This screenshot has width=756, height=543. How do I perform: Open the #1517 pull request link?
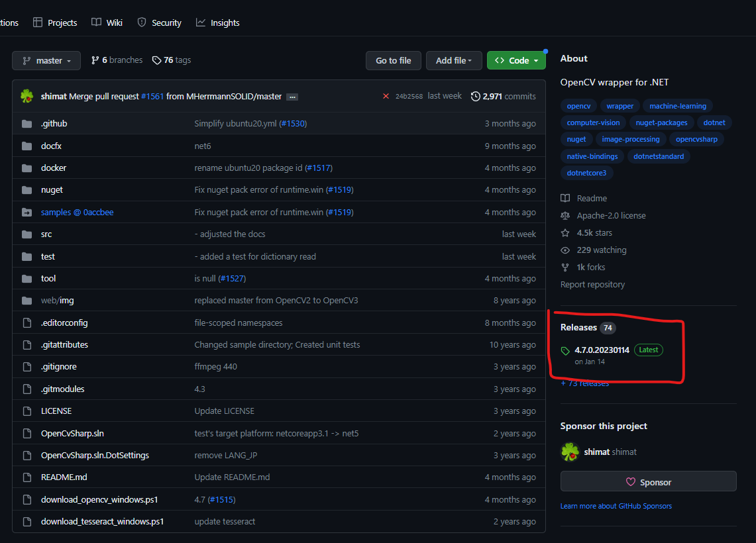319,168
